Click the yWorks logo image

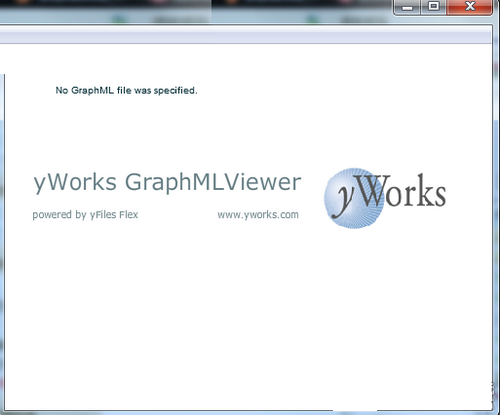coord(385,198)
